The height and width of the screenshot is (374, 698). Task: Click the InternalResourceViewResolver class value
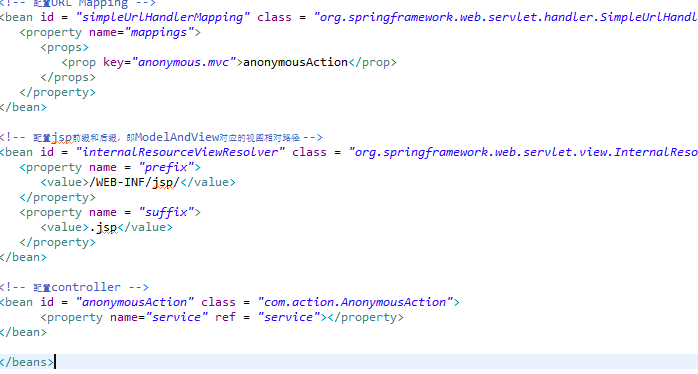(523, 152)
